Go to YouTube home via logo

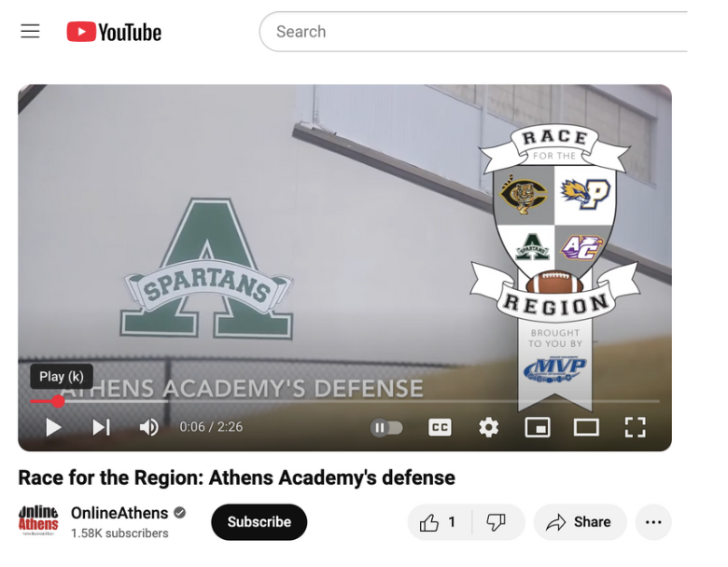pos(114,32)
